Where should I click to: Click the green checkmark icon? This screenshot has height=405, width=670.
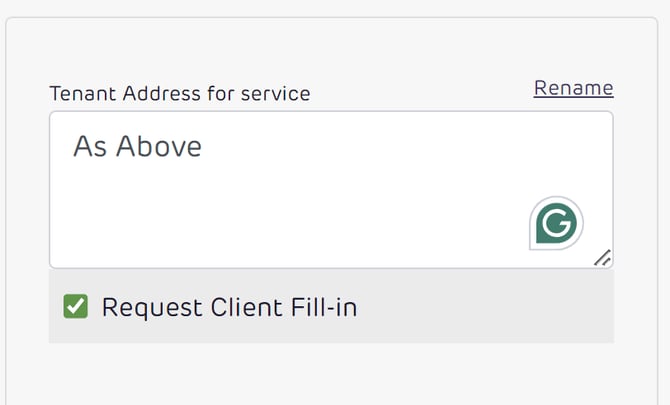pos(76,306)
